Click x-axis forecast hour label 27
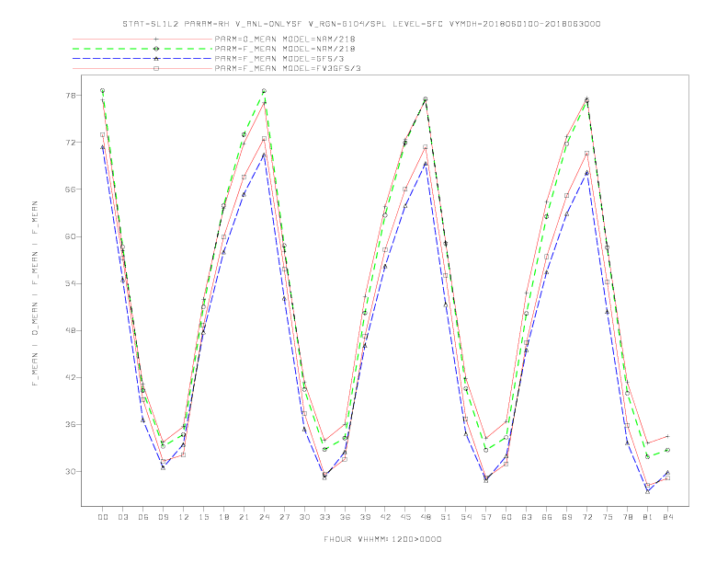The width and height of the screenshot is (728, 563). pyautogui.click(x=284, y=517)
